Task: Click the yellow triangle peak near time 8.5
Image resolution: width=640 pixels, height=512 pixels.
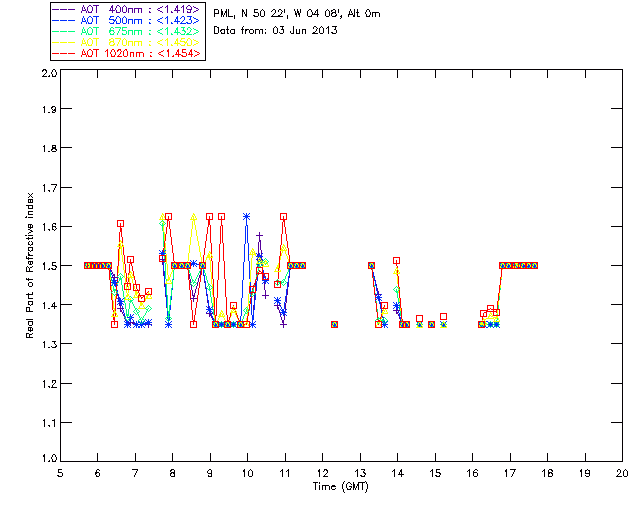Action: (x=193, y=217)
